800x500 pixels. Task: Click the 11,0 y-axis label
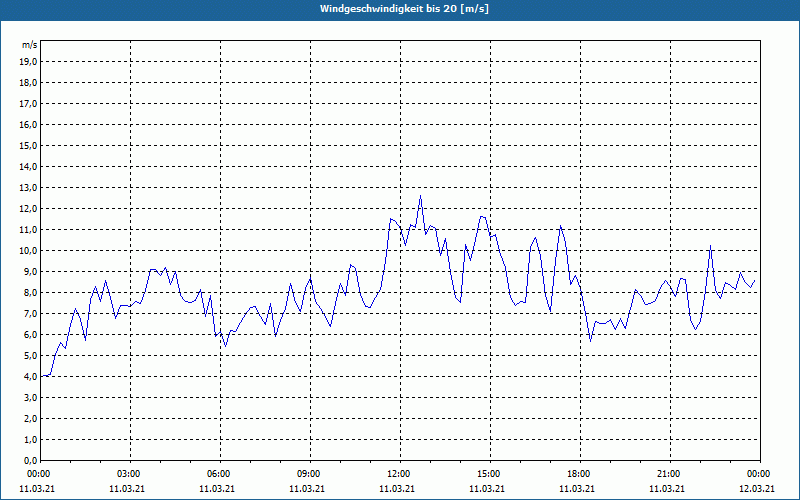27,230
